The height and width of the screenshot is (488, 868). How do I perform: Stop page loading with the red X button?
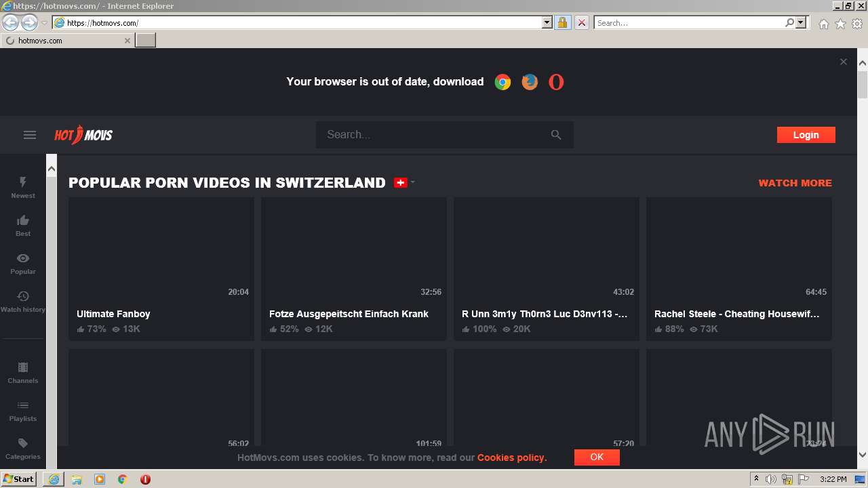click(x=581, y=23)
